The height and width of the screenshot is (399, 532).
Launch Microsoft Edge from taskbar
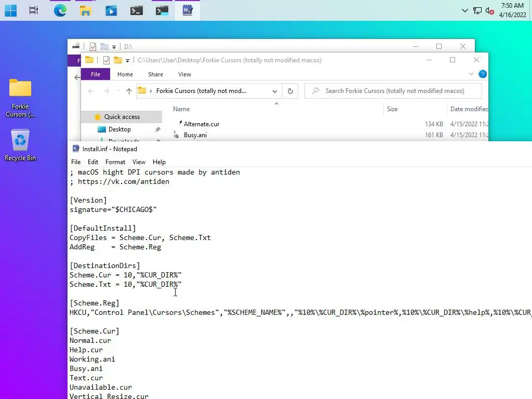60,10
